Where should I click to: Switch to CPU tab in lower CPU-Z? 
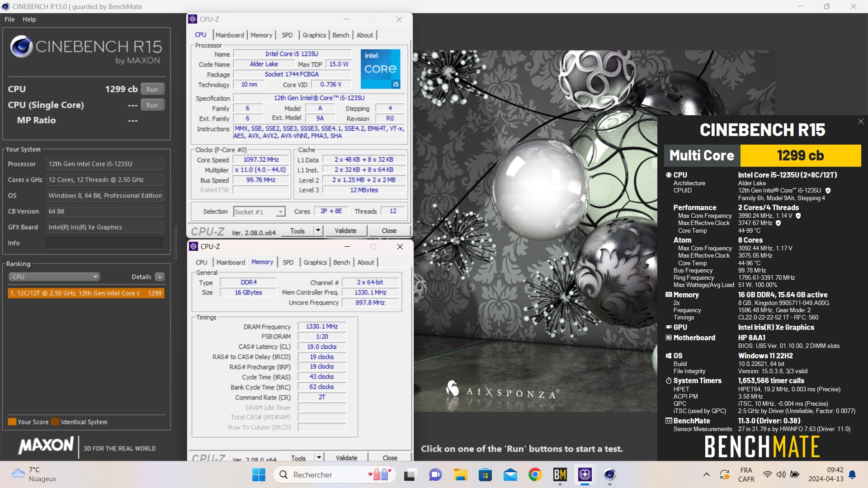click(201, 262)
